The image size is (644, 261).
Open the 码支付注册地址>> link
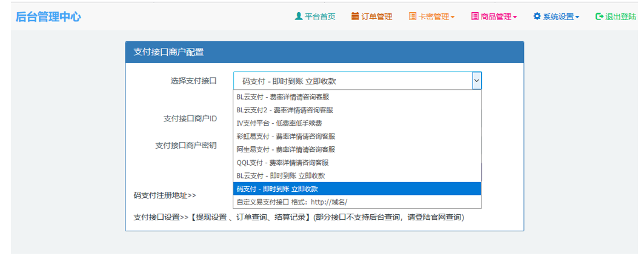coord(165,195)
